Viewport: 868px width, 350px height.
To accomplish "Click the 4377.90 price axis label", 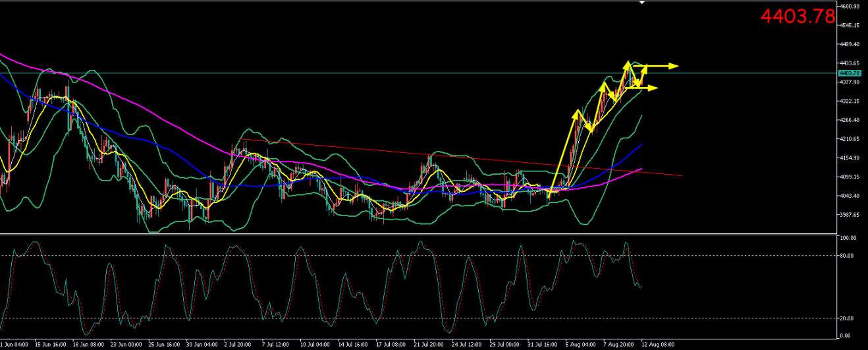I will pos(850,82).
